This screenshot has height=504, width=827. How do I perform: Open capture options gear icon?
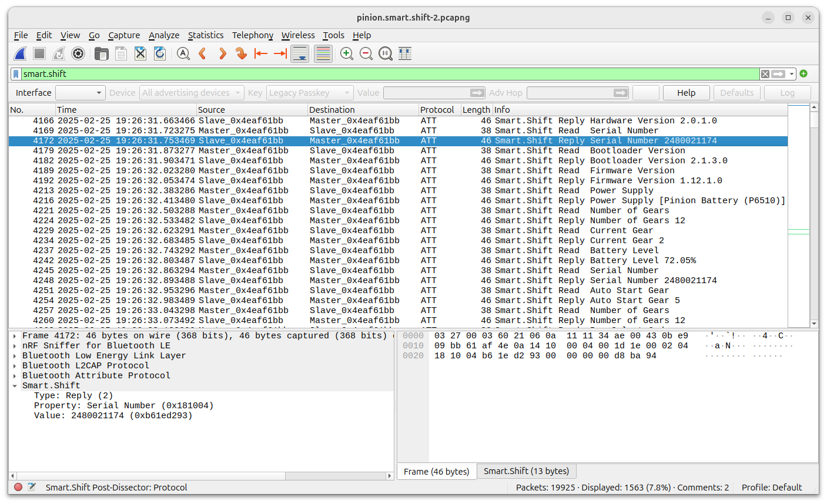[78, 54]
